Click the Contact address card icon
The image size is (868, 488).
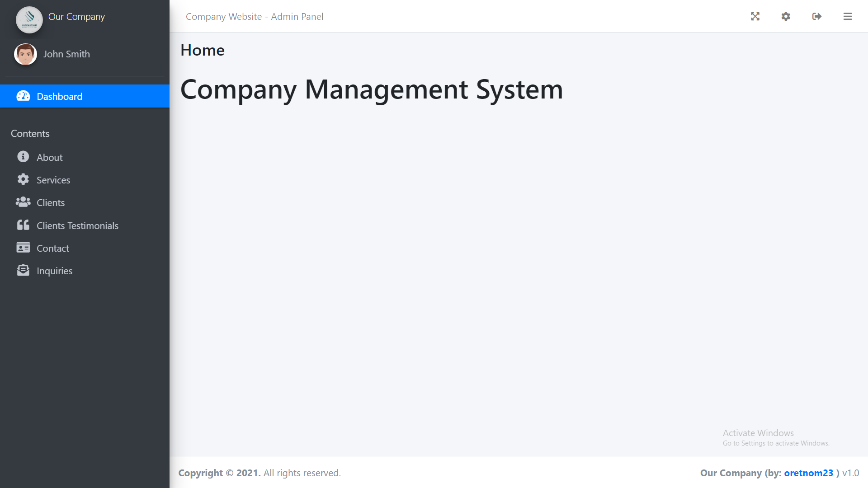coord(23,248)
